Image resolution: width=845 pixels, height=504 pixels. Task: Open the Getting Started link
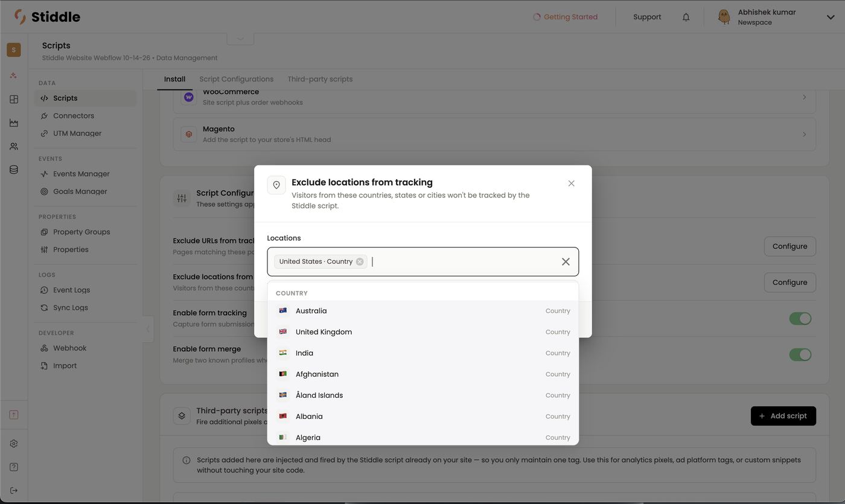tap(565, 17)
